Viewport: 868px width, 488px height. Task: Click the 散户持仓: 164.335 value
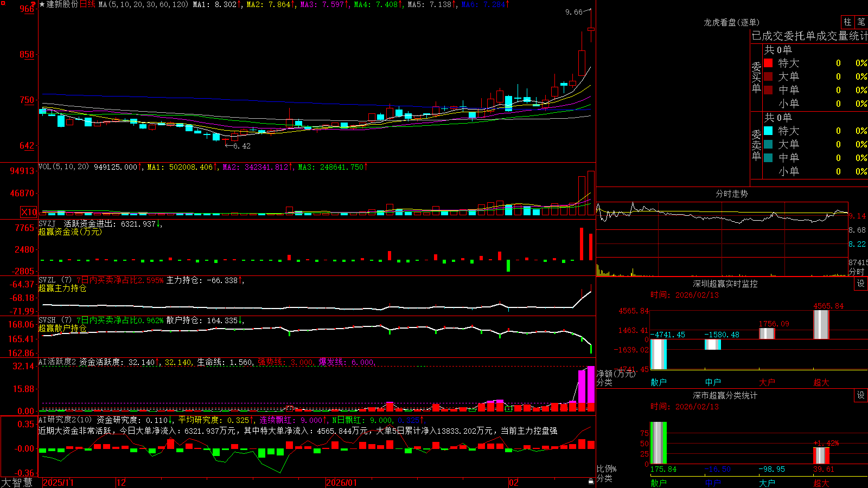click(x=205, y=320)
